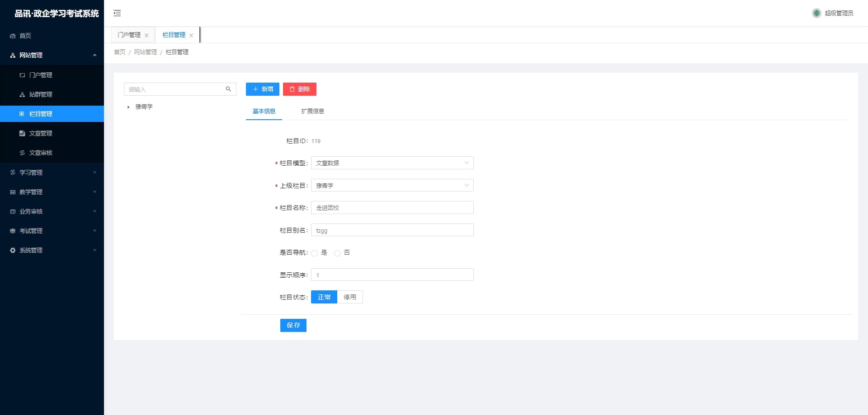Close the 门户管理 tab

[146, 35]
